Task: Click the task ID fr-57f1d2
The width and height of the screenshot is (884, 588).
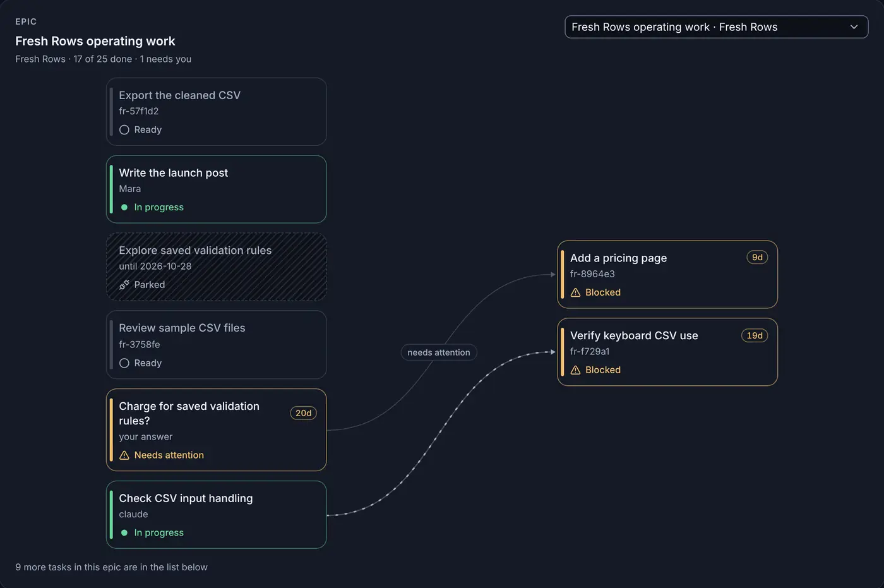Action: coord(139,111)
